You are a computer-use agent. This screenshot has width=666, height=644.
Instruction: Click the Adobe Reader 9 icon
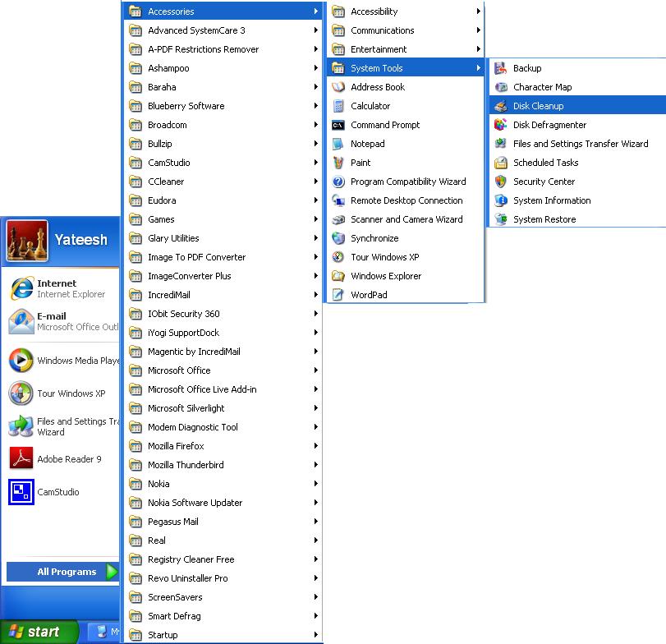tap(21, 459)
